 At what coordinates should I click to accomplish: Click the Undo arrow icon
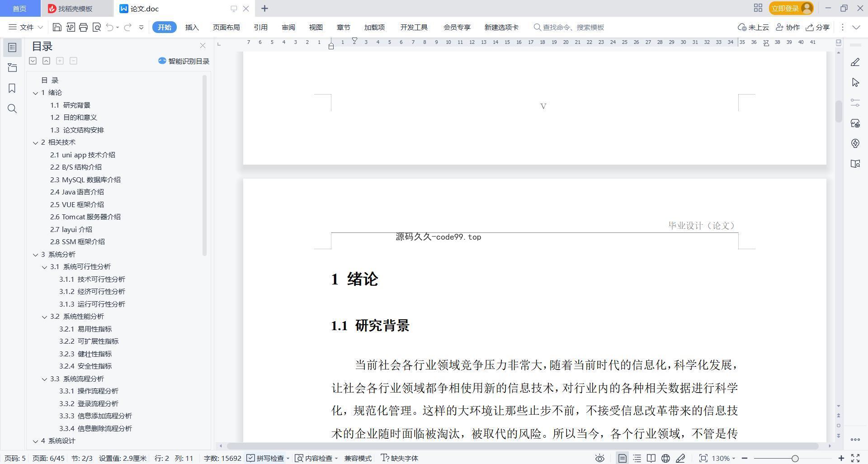(109, 27)
